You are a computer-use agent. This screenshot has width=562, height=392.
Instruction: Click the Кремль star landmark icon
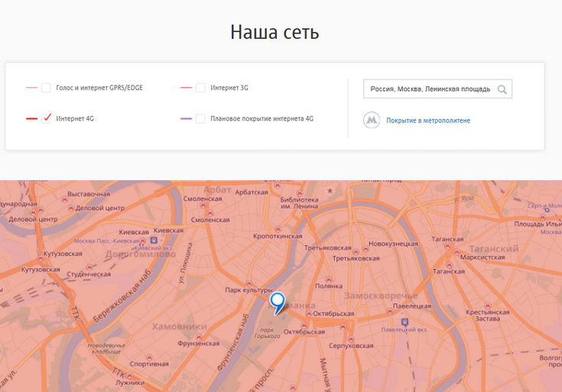330,190
